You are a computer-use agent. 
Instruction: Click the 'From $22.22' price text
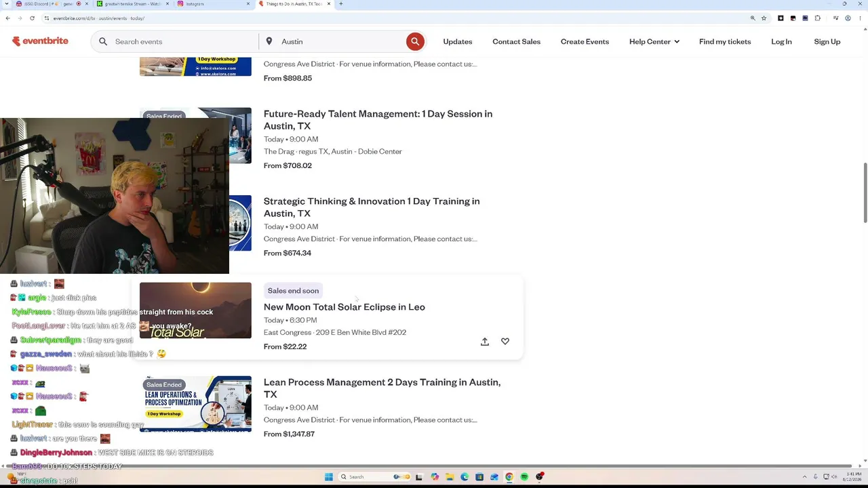click(x=285, y=346)
